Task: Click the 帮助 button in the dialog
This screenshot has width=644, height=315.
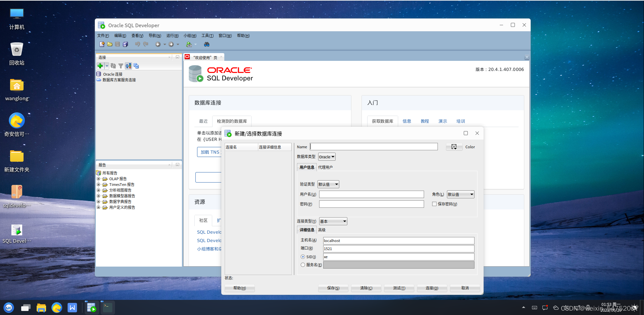Action: tap(240, 288)
